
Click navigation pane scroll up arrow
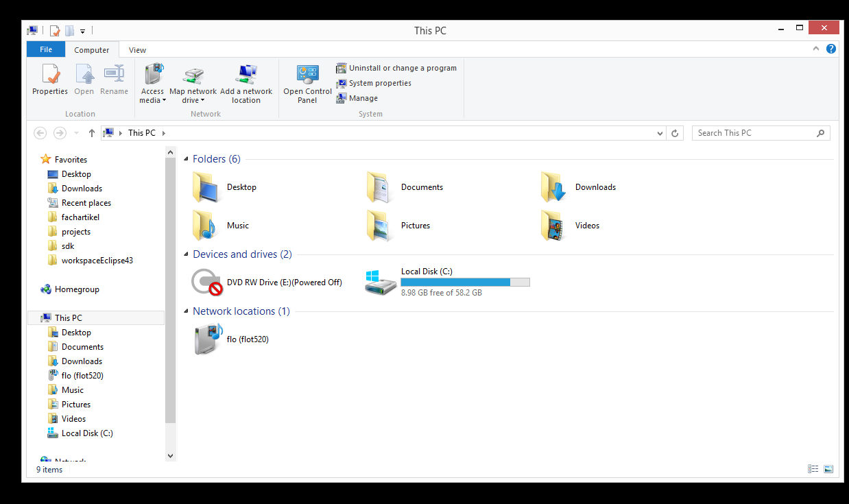coord(171,152)
